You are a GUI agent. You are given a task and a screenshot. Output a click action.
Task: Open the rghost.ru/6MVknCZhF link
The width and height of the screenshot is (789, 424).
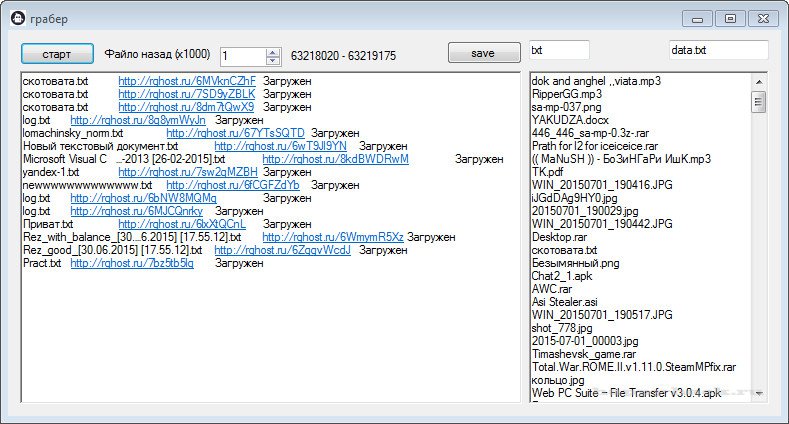pyautogui.click(x=187, y=80)
